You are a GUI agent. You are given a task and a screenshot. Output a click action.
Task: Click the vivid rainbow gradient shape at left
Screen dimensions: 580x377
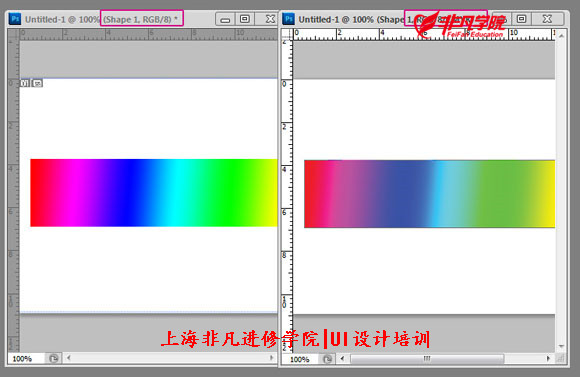click(x=154, y=193)
